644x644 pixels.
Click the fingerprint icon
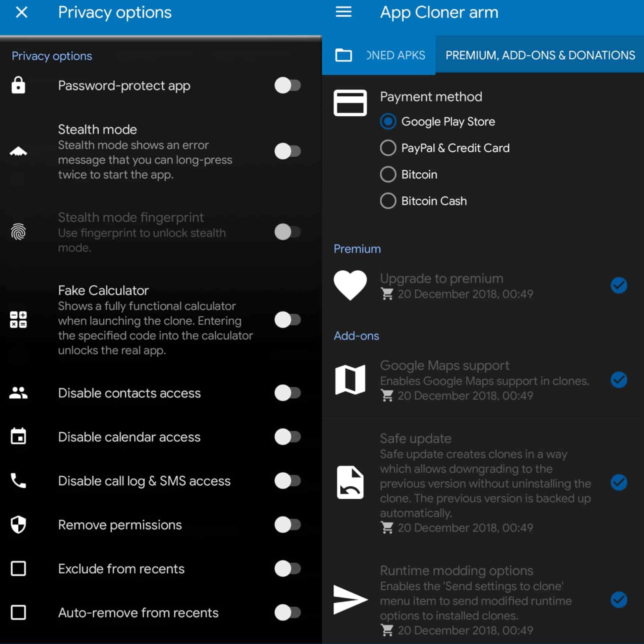coord(18,232)
